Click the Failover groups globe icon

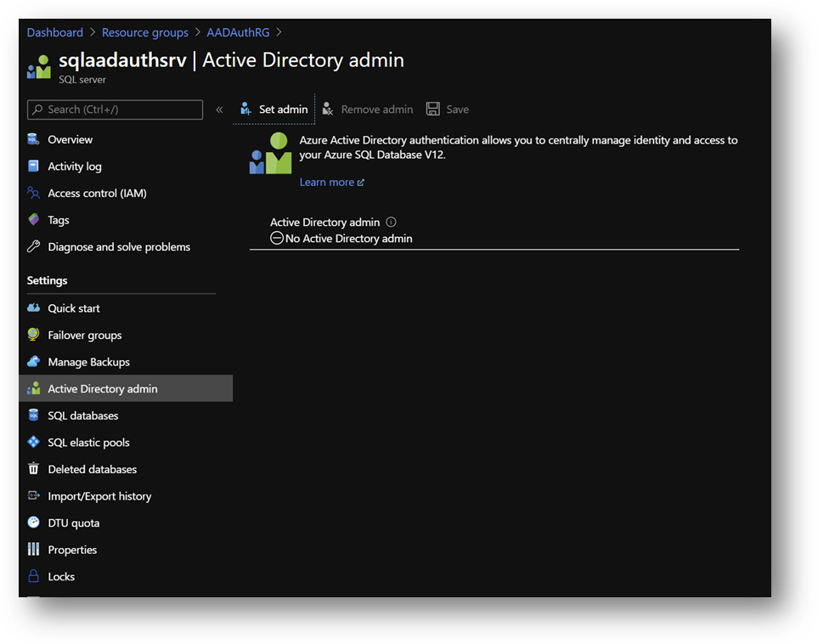[33, 335]
